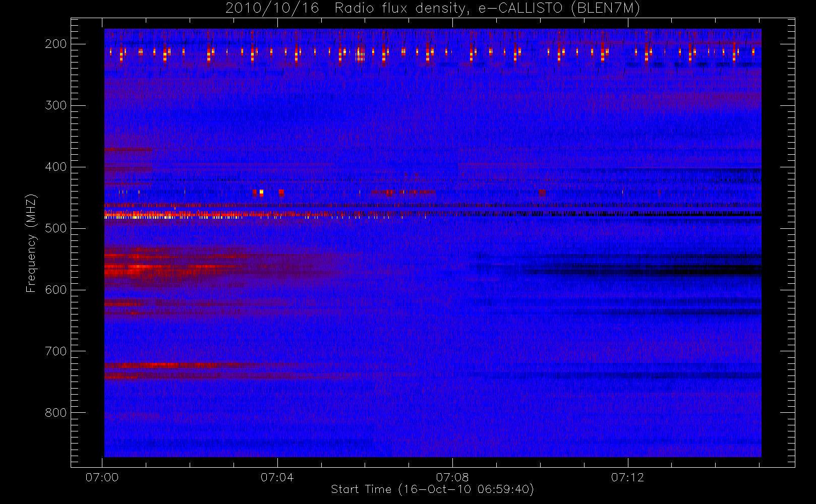
Task: Click the 07:04 time tick label
Action: click(277, 477)
